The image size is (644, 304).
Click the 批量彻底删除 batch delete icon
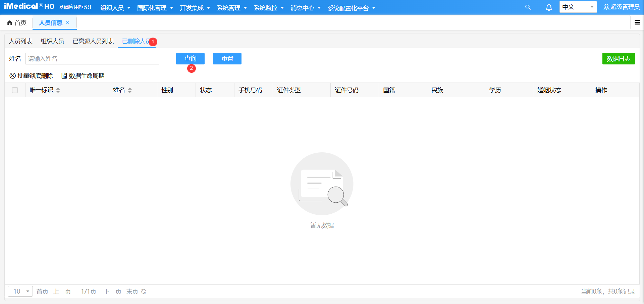(x=12, y=76)
